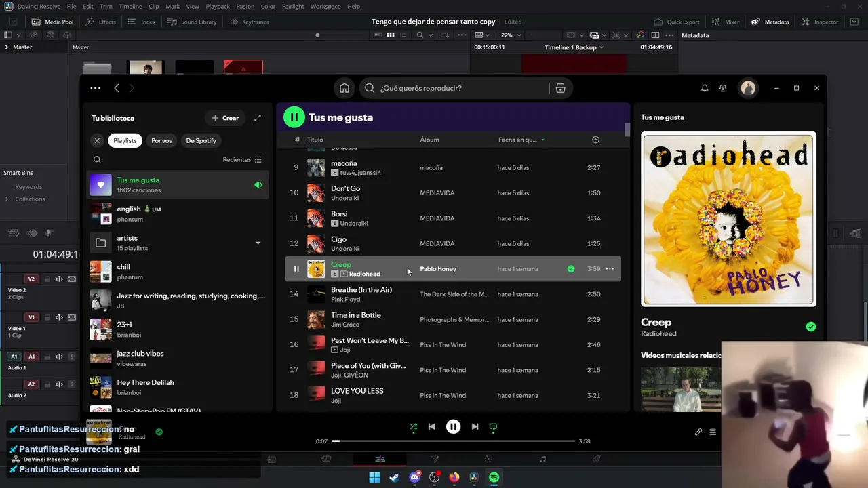This screenshot has width=868, height=488.
Task: Open more options for Creep row
Action: [x=610, y=269]
